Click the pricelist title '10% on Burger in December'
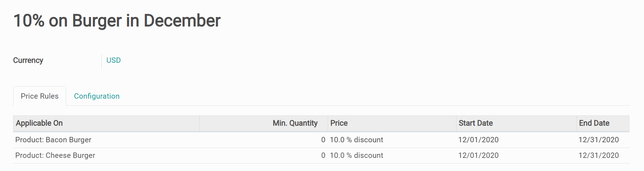Viewport: 644px width, 171px height. tap(117, 21)
